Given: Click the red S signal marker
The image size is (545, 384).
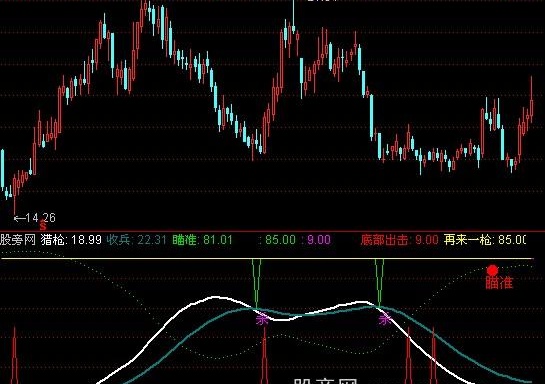Looking at the screenshot, I should (x=43, y=226).
